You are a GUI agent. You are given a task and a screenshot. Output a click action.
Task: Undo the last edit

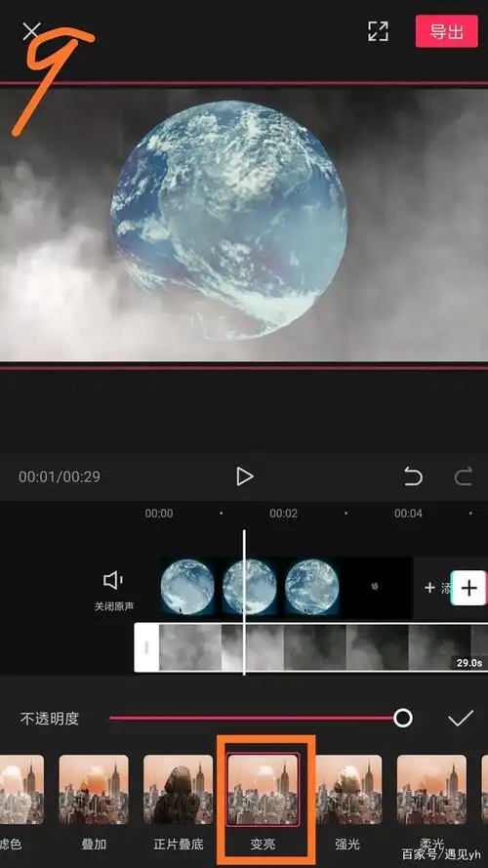point(413,476)
